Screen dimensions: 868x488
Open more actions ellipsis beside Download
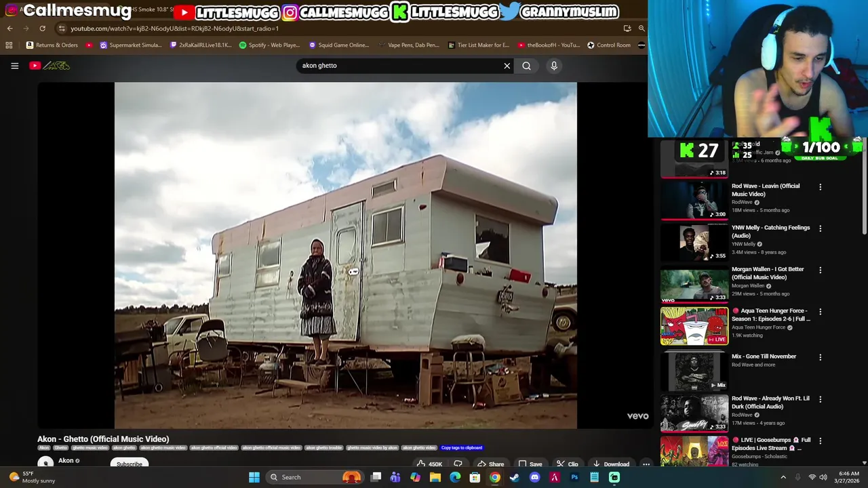[646, 464]
